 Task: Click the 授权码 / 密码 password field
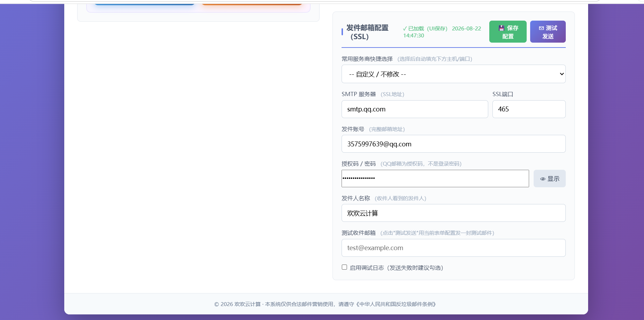[x=435, y=179]
